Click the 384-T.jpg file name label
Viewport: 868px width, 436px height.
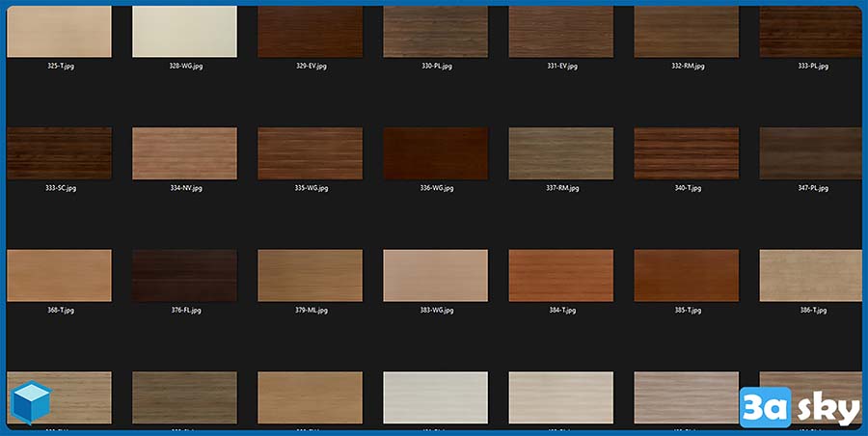[560, 311]
